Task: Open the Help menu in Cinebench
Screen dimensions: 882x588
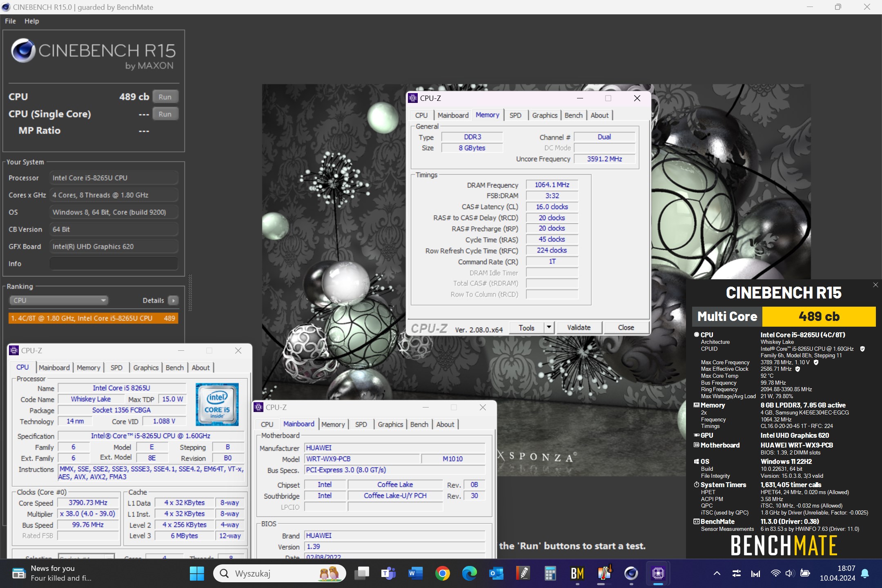Action: (x=31, y=21)
